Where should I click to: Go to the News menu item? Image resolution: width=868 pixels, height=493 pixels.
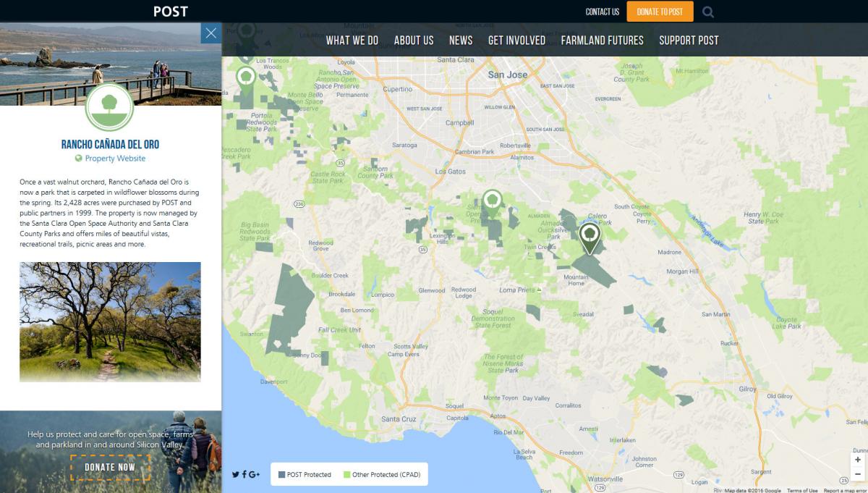(461, 41)
